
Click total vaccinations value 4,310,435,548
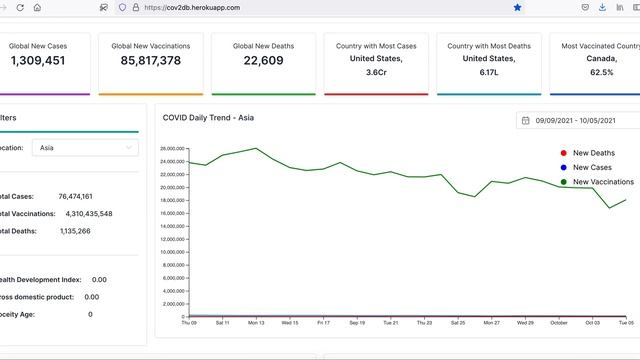click(89, 213)
